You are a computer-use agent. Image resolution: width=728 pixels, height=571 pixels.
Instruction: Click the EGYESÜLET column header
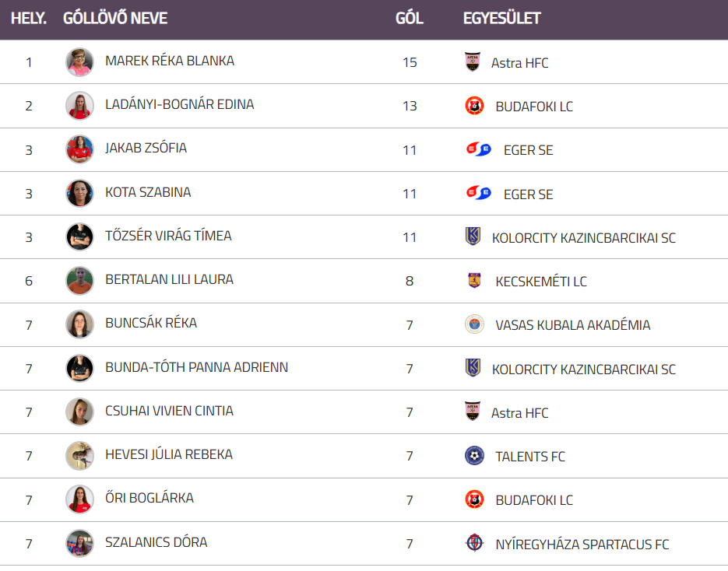click(x=501, y=19)
